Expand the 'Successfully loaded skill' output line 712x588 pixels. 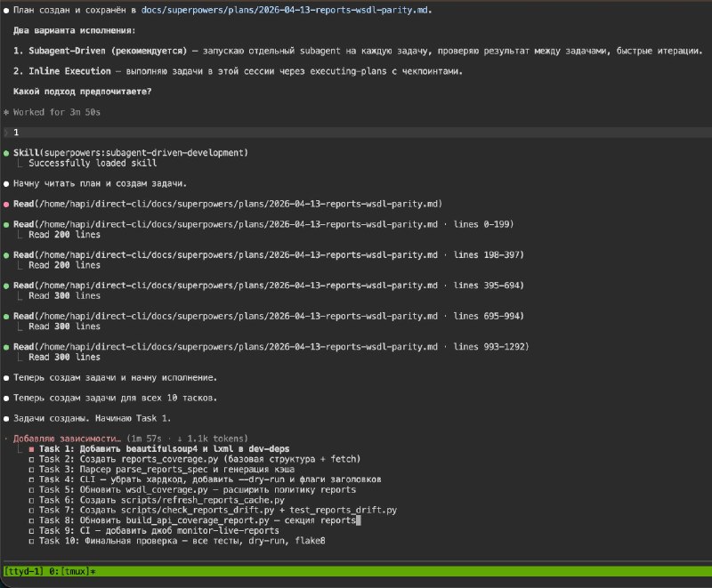pos(92,163)
